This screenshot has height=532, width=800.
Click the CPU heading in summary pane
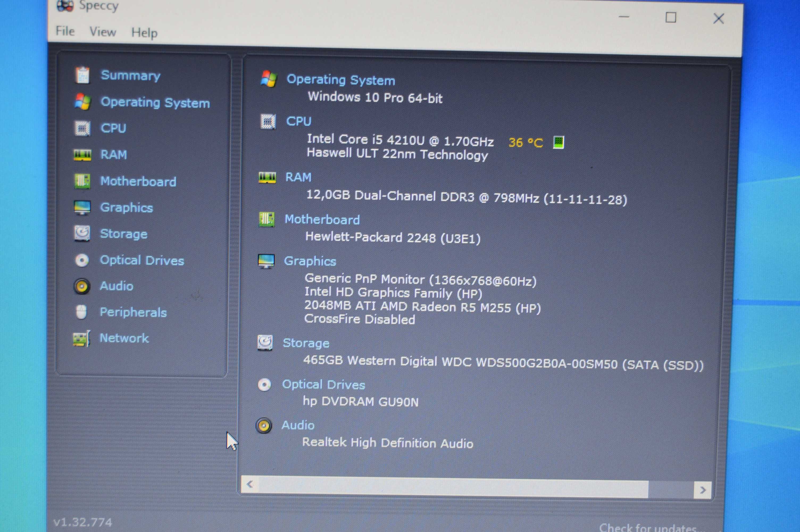pos(298,121)
